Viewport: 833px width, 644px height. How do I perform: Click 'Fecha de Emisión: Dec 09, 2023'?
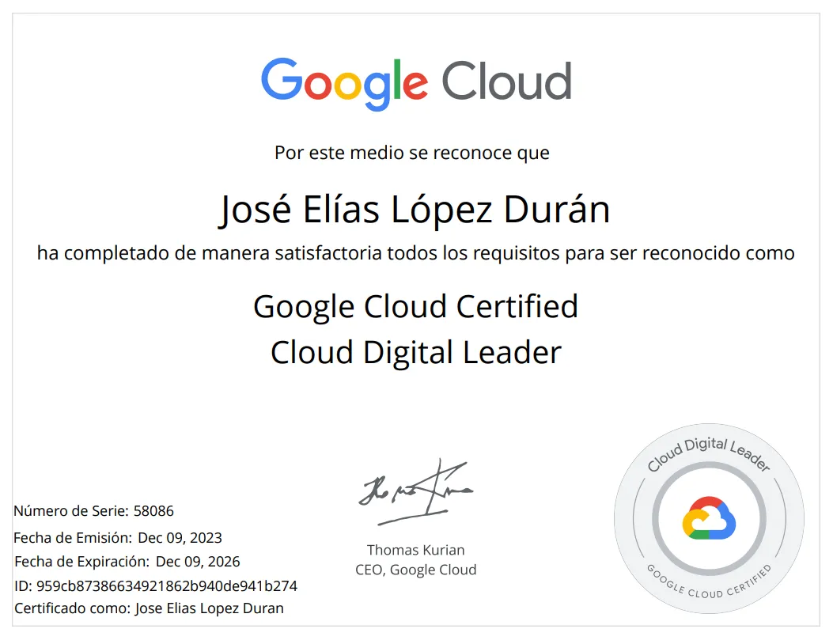[117, 538]
